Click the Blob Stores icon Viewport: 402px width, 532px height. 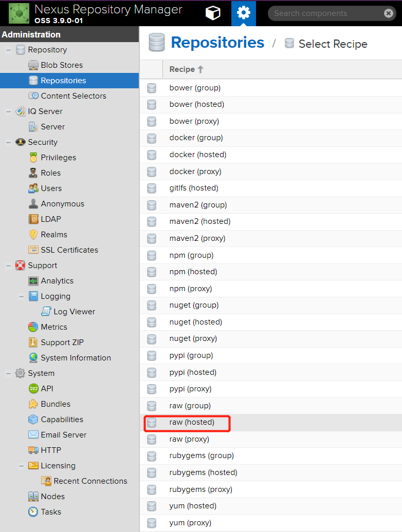[x=33, y=65]
